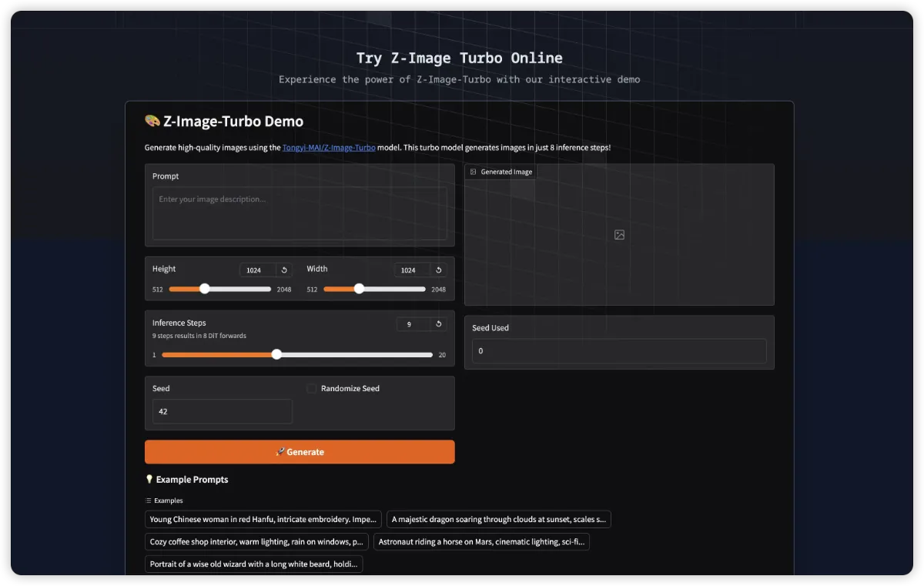Screen dimensions: 924x586
Task: Click the Generate button
Action: point(300,452)
